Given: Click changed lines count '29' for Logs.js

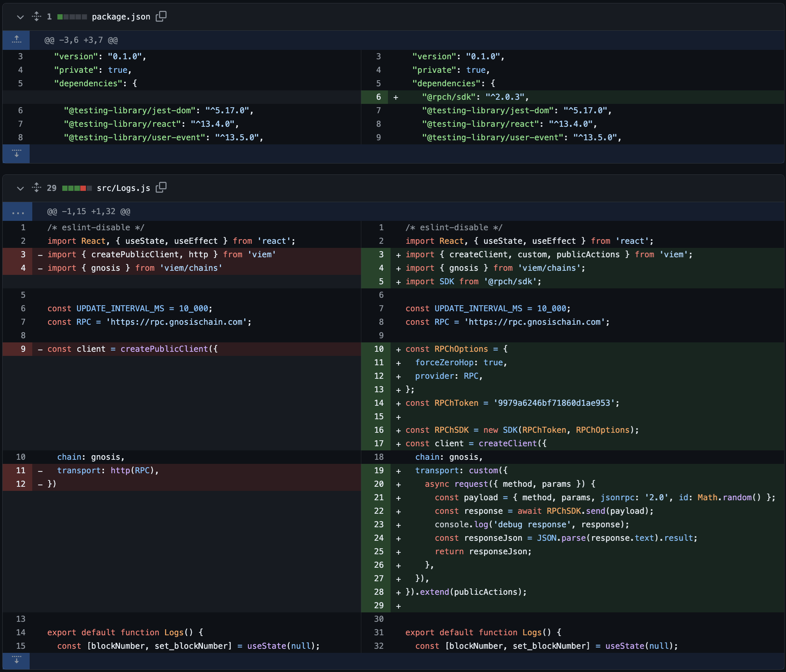Looking at the screenshot, I should tap(52, 188).
